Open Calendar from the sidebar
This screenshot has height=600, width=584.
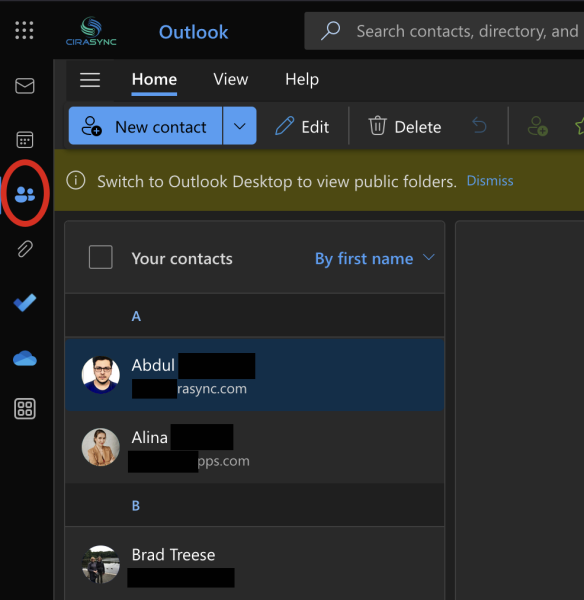(x=25, y=140)
